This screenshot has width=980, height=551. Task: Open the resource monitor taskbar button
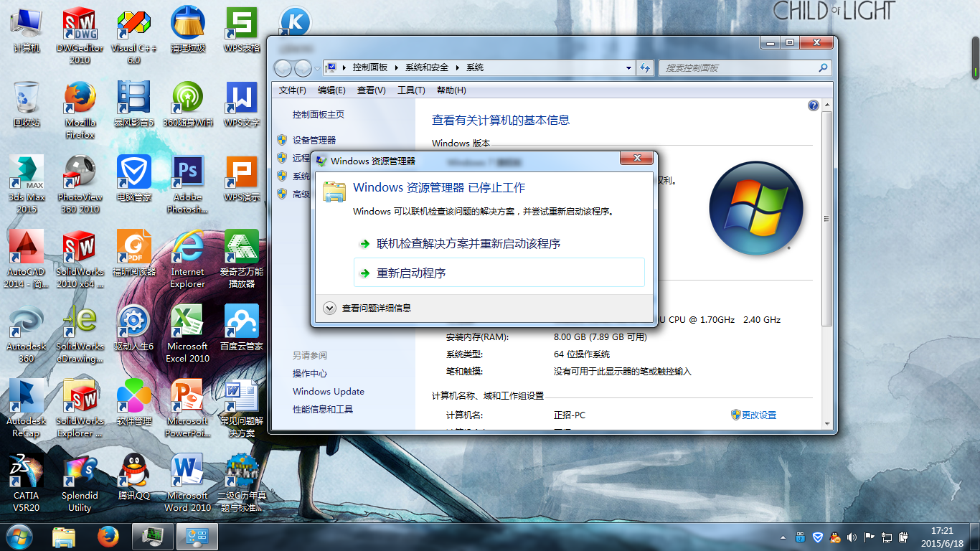click(153, 536)
